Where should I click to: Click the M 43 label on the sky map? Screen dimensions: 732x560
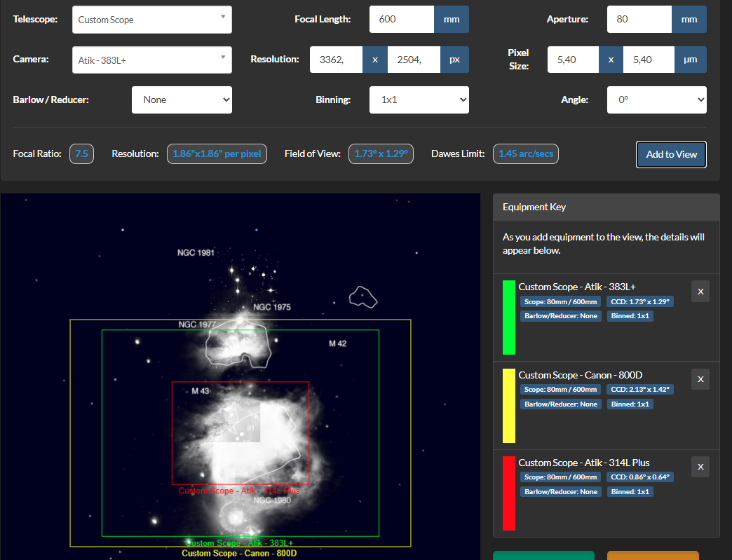click(x=201, y=391)
